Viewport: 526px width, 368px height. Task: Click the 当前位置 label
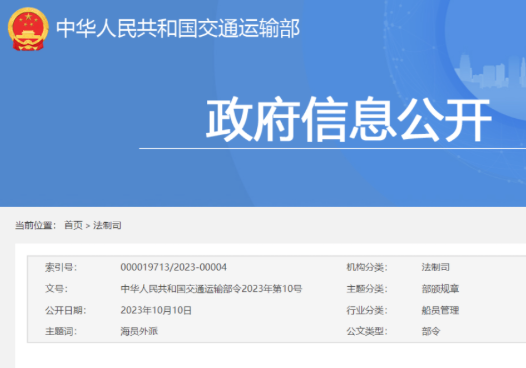[x=35, y=225]
